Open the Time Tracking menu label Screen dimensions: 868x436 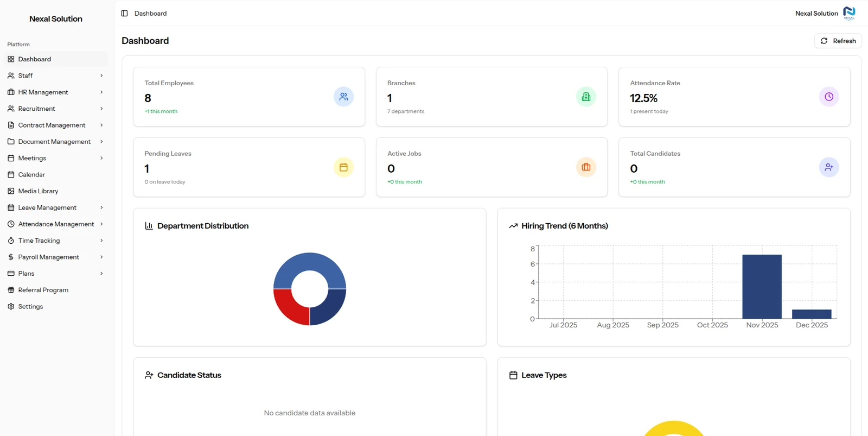click(39, 241)
